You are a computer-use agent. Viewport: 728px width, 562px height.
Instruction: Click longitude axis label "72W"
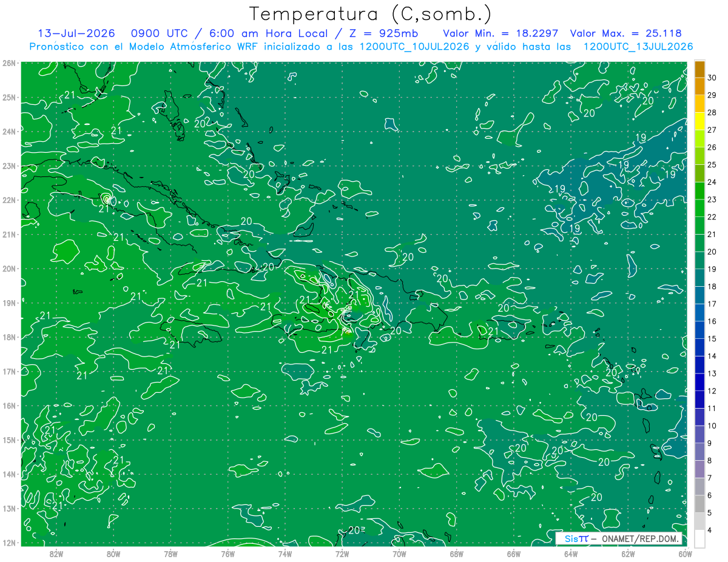[x=342, y=554]
